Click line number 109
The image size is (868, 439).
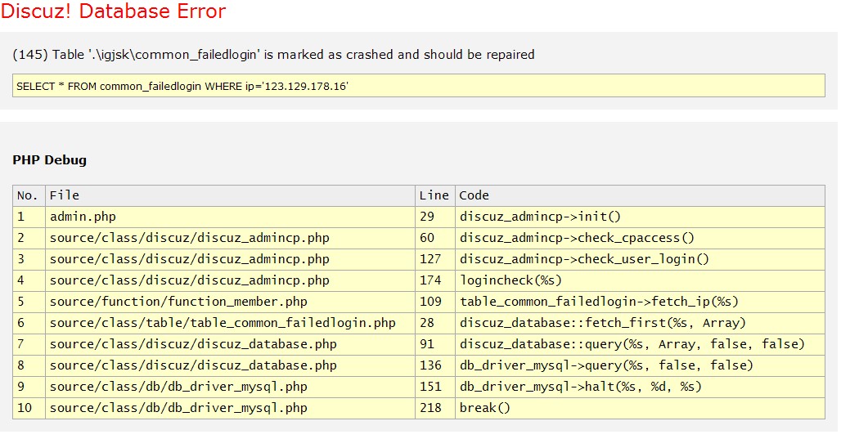point(434,302)
